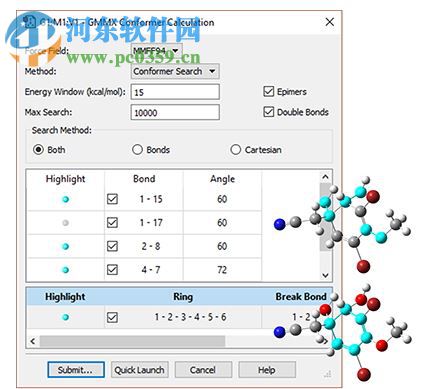Viewport: 447px width, 389px height.
Task: Click highlight dot for ring 1-2-3-4-5-6
Action: pos(66,317)
